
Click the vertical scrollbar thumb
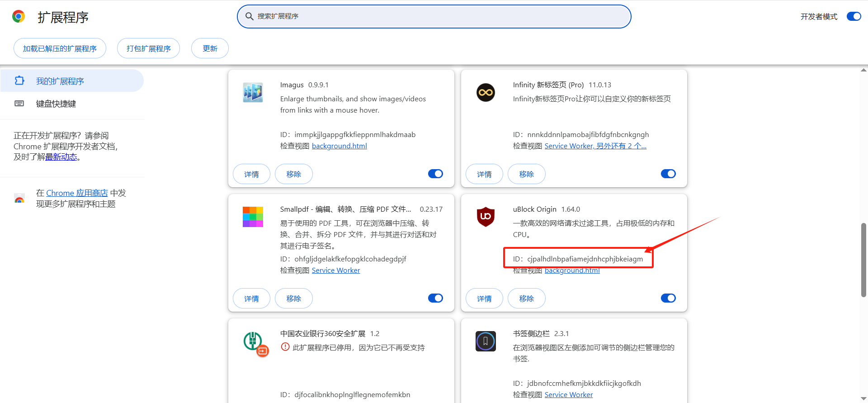[x=863, y=260]
